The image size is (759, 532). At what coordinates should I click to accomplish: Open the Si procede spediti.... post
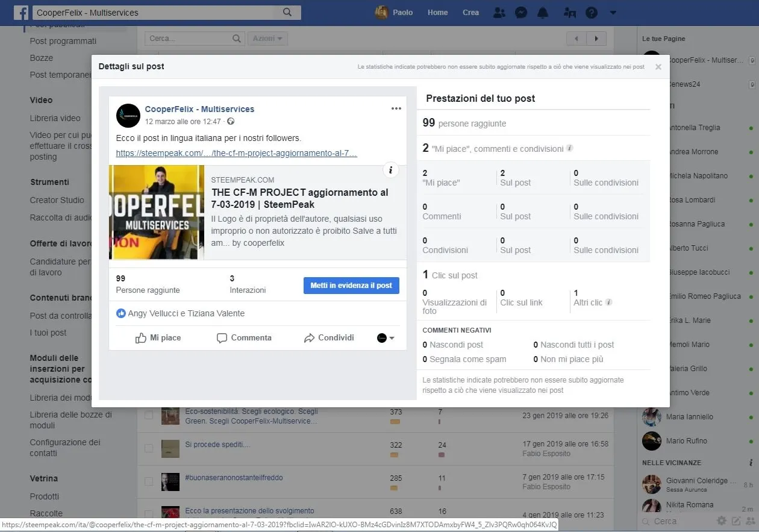click(x=217, y=445)
